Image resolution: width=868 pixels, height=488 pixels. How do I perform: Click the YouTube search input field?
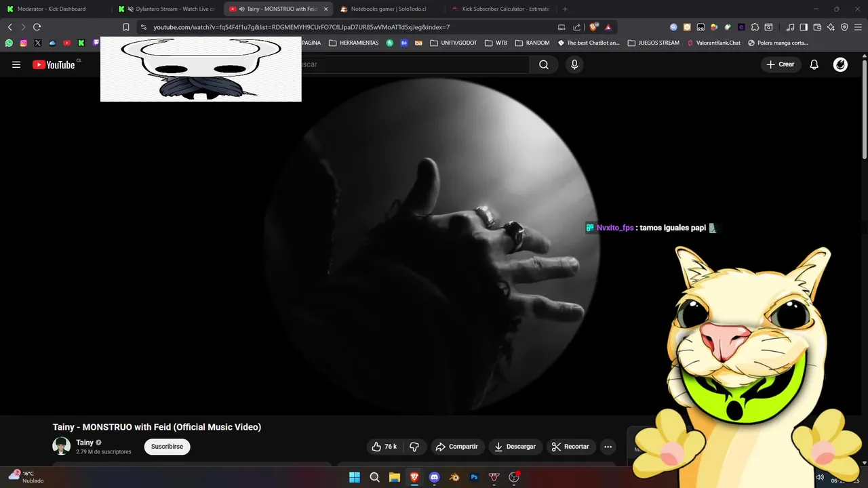(415, 64)
